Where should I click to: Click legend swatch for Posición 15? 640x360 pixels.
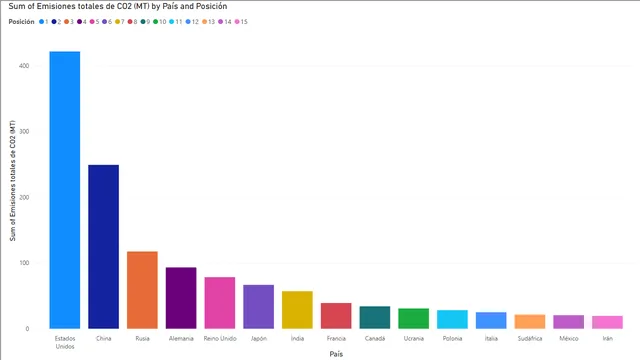[x=237, y=22]
